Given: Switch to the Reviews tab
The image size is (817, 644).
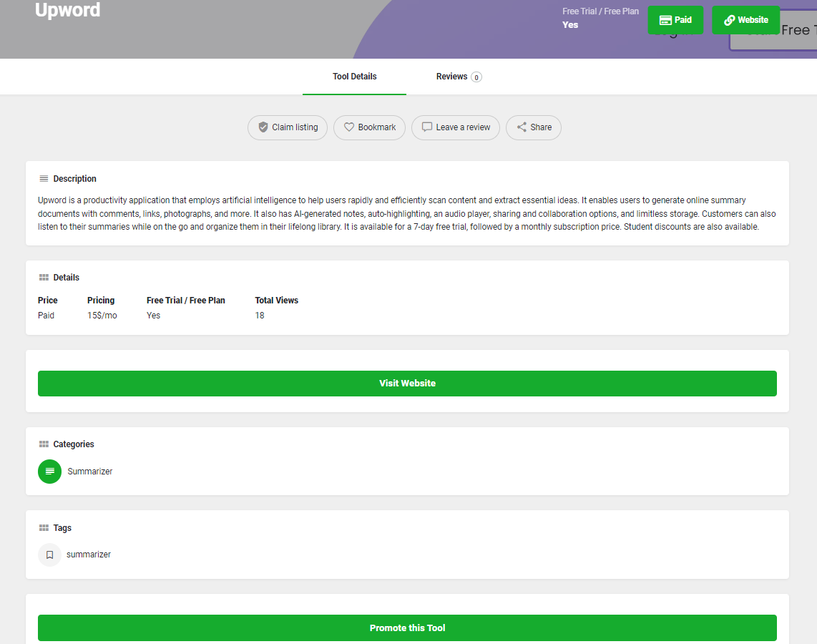Looking at the screenshot, I should tap(459, 77).
